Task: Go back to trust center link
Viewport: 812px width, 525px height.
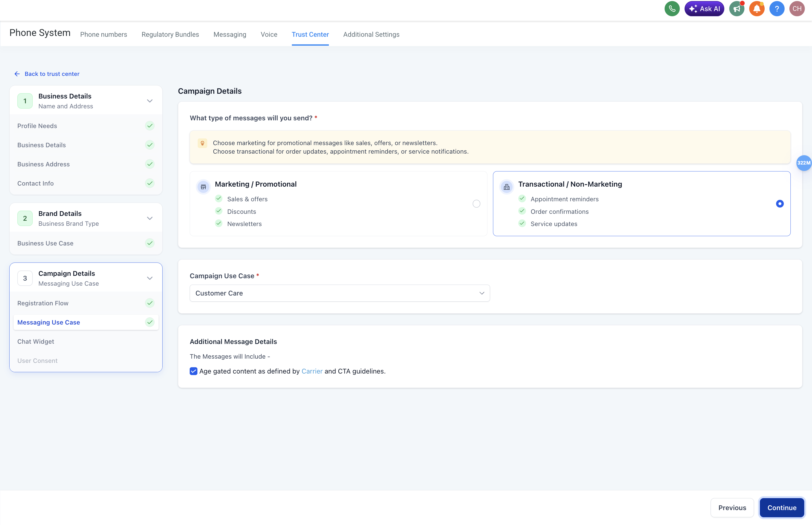Action: click(x=52, y=74)
